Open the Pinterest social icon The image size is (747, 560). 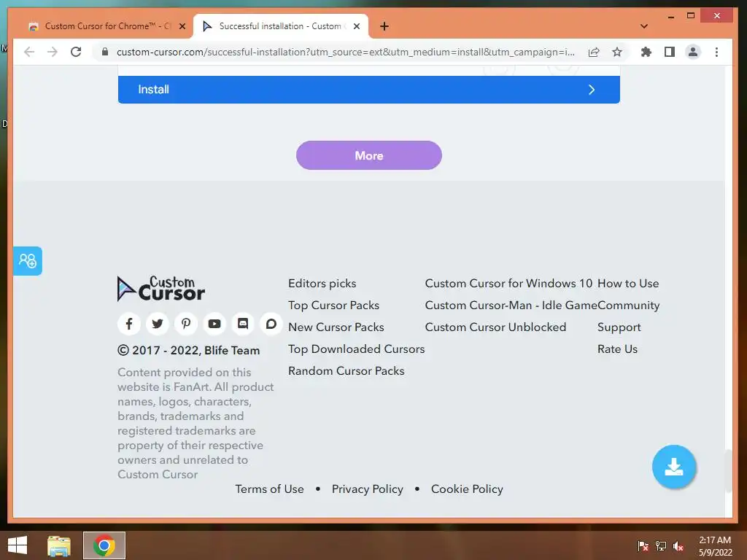pos(186,324)
